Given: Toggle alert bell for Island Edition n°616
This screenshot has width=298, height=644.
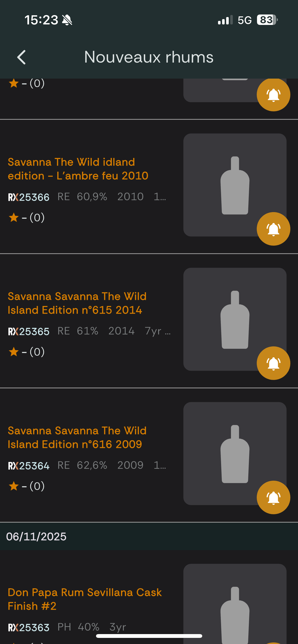Looking at the screenshot, I should point(273,497).
